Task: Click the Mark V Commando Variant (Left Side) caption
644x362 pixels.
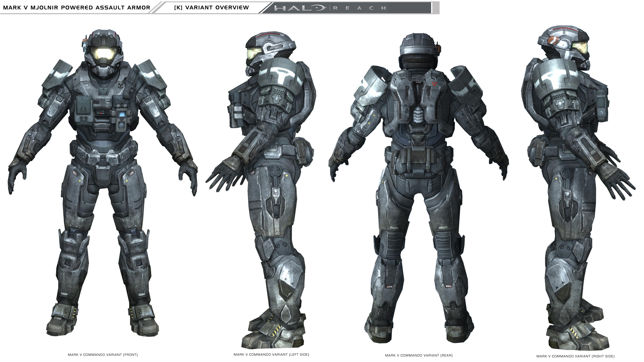Action: click(271, 354)
